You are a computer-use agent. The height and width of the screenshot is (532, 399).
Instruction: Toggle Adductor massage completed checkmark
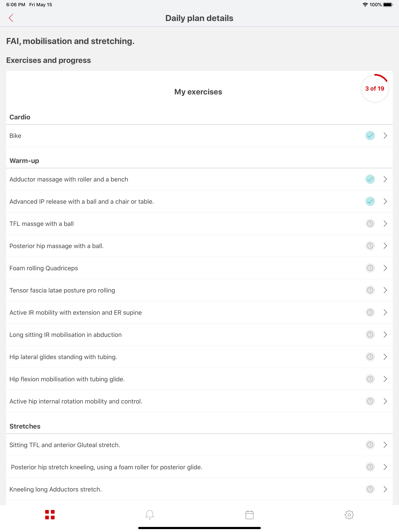370,179
